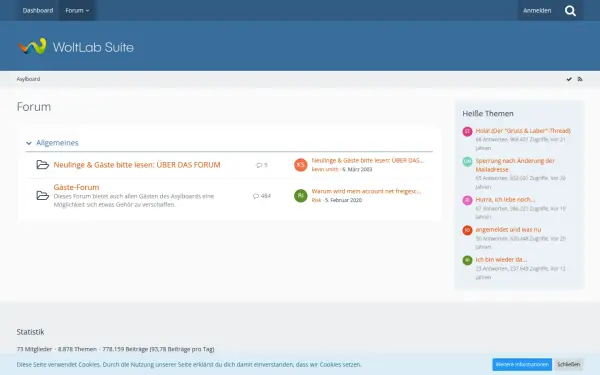Dismiss cookie notice with Schließen
The image size is (600, 375).
(x=569, y=364)
